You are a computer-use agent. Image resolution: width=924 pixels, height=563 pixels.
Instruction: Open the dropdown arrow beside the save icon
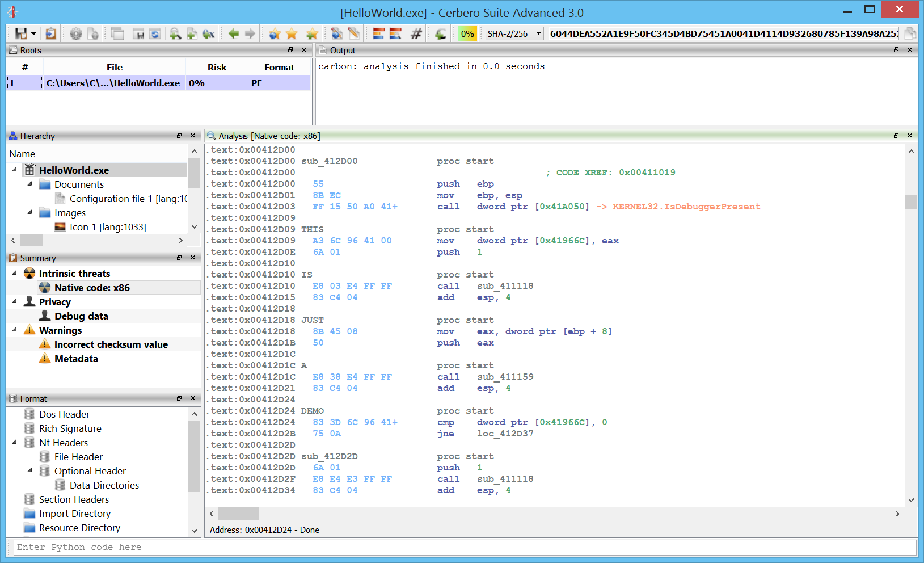tap(33, 34)
